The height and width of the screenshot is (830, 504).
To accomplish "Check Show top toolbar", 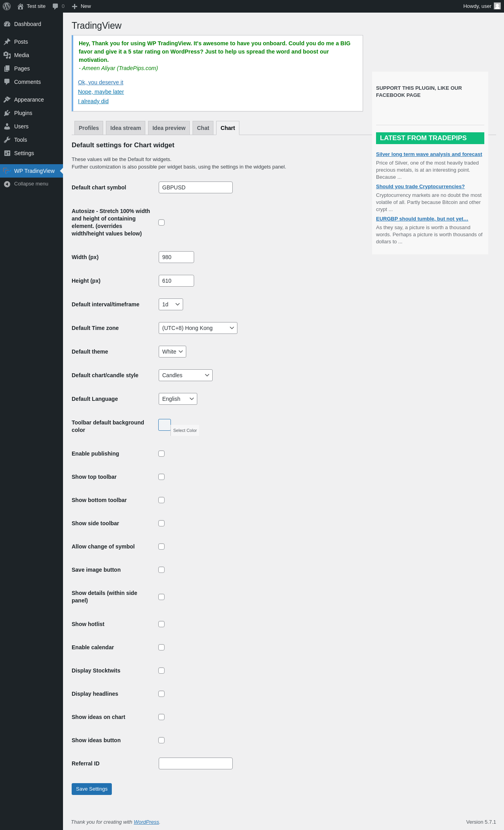I will pos(161,477).
